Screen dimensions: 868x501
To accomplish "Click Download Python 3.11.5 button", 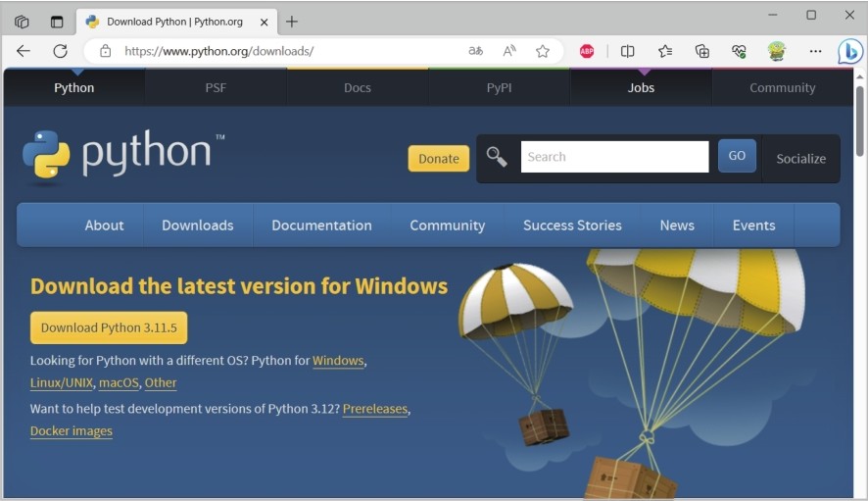I will pyautogui.click(x=109, y=327).
